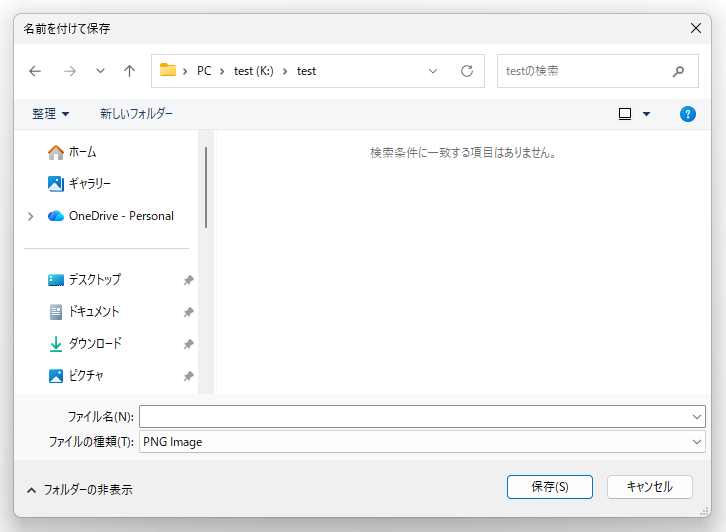726x532 pixels.
Task: Click 新しいフォルダー to create a folder
Action: pos(136,114)
